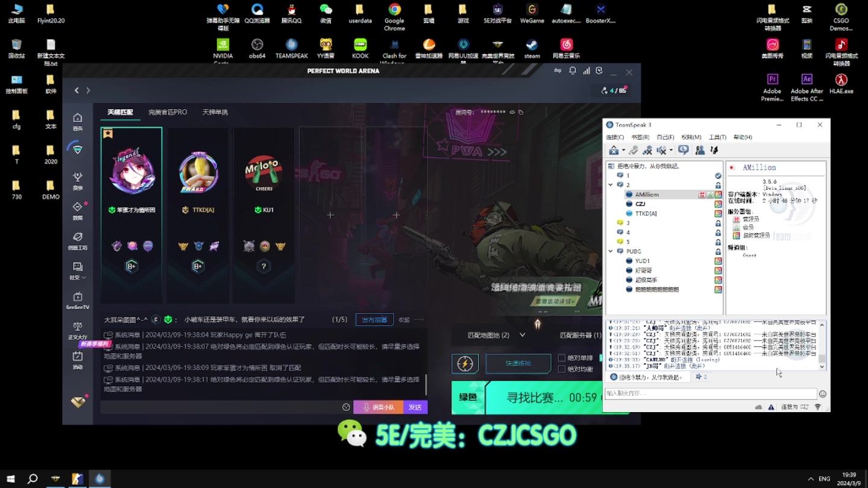This screenshot has height=488, width=868.
Task: Click TeamSpeak mute microphone toolbar icon
Action: click(x=647, y=150)
